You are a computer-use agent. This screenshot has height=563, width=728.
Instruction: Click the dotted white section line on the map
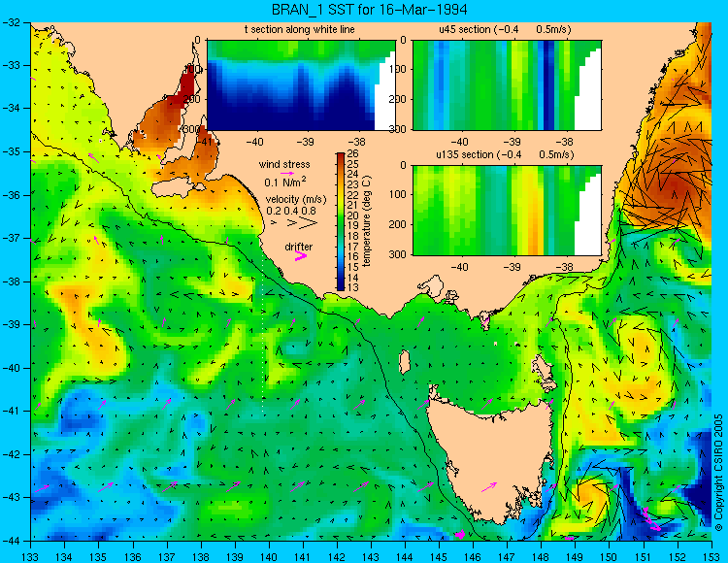pyautogui.click(x=263, y=332)
